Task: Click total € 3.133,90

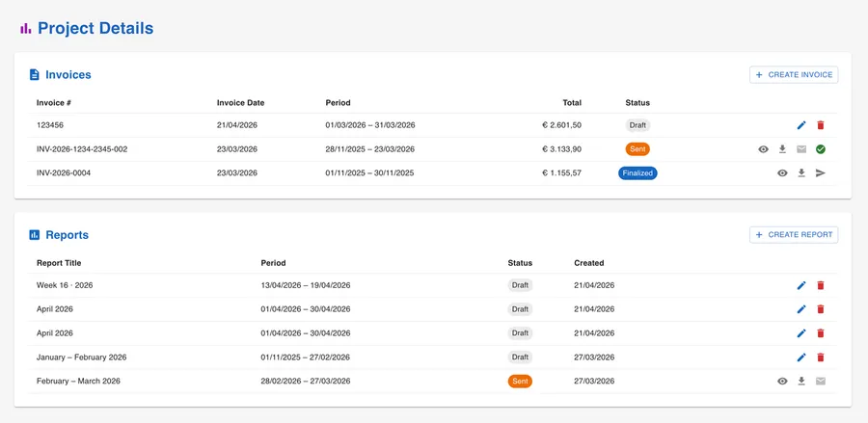Action: tap(562, 149)
